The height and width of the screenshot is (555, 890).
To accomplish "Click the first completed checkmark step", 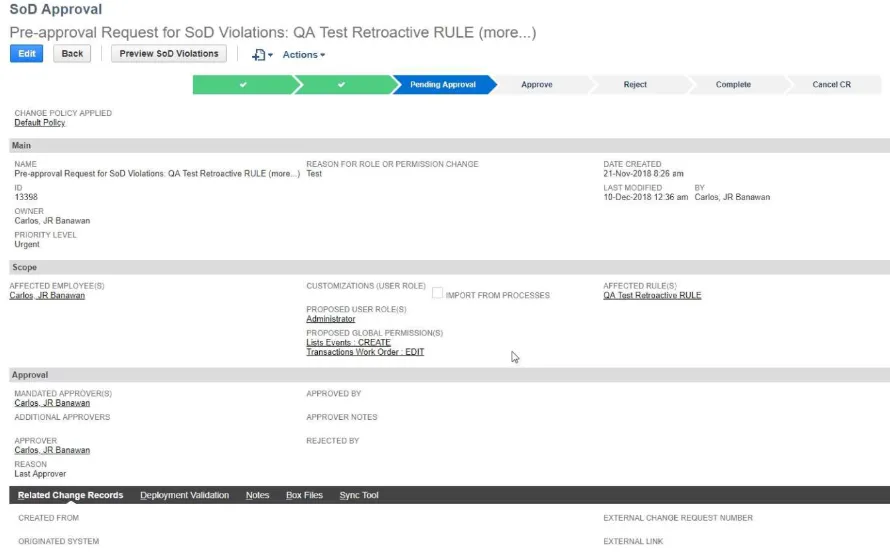I will click(243, 85).
